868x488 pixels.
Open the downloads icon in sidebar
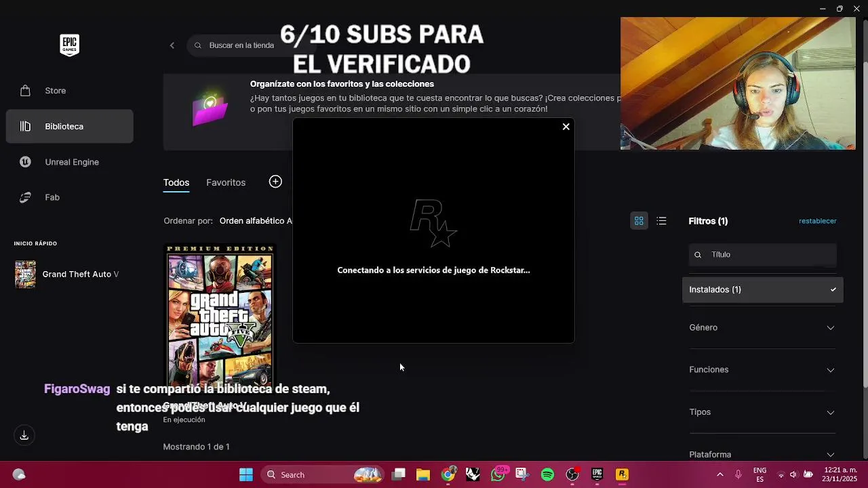click(24, 436)
